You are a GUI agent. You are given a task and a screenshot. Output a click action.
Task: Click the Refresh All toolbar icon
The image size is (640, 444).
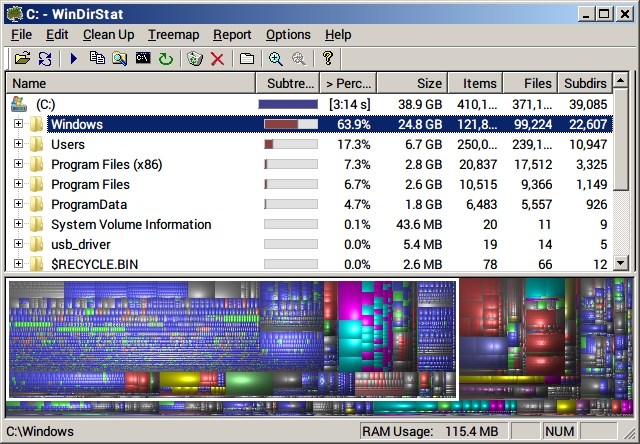point(45,59)
